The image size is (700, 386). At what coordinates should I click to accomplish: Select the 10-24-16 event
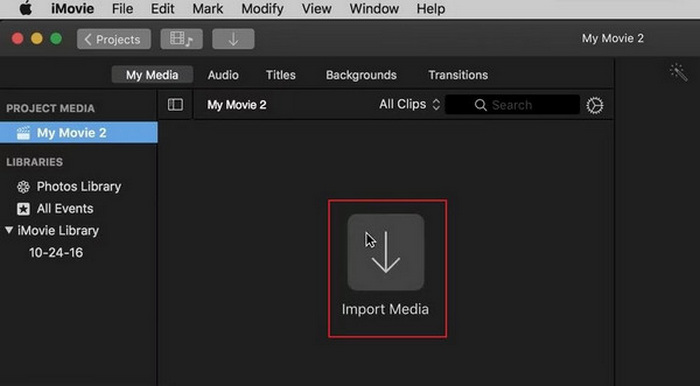coord(56,253)
